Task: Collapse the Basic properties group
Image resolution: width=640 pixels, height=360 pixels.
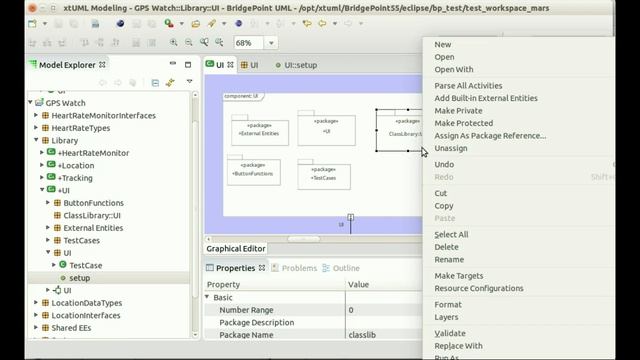Action: pyautogui.click(x=207, y=297)
